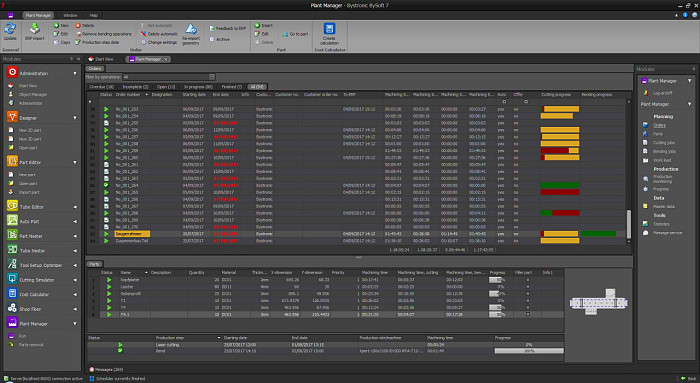Switch to the Overdue orders tab
The height and width of the screenshot is (383, 700).
click(x=101, y=87)
